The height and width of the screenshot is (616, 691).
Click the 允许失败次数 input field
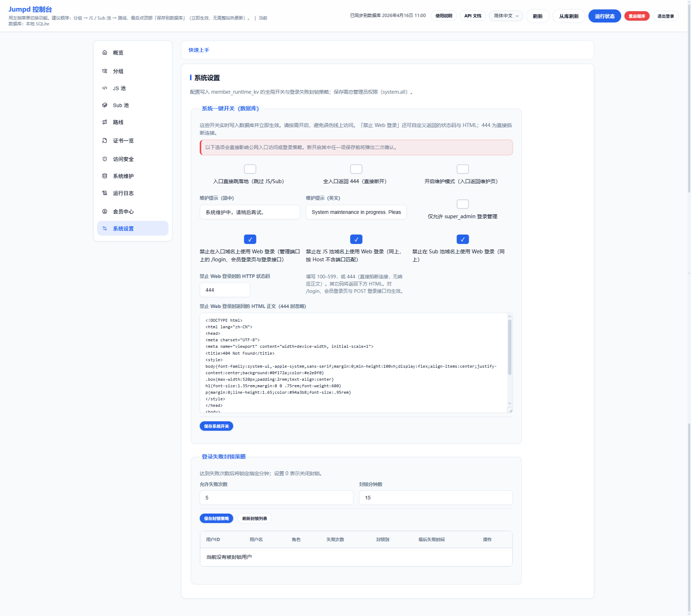point(276,498)
